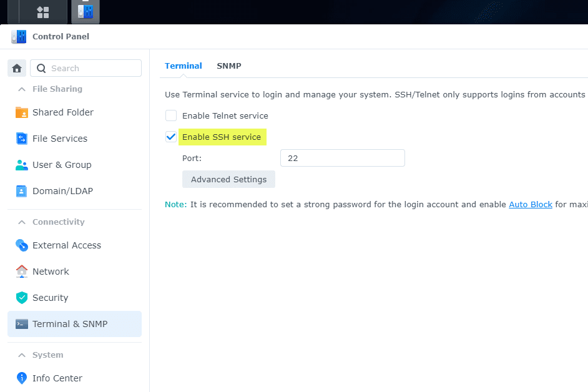Click the Advanced Settings button
This screenshot has height=392, width=588.
click(x=228, y=179)
